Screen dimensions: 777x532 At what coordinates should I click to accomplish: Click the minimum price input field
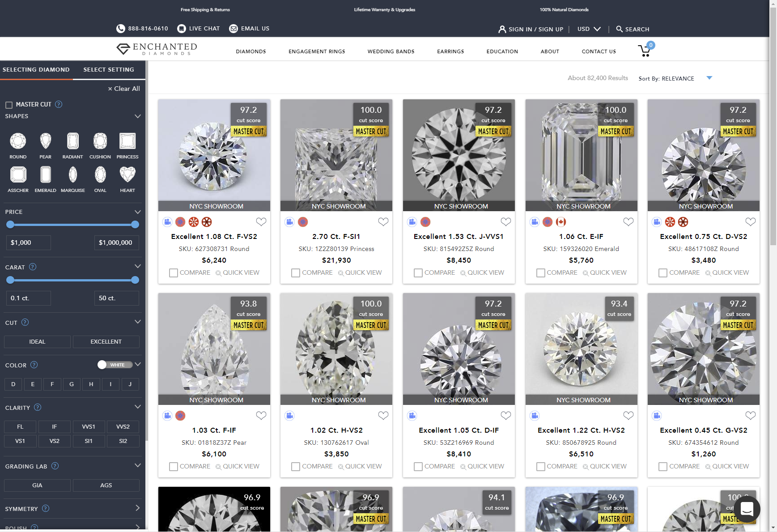click(28, 242)
